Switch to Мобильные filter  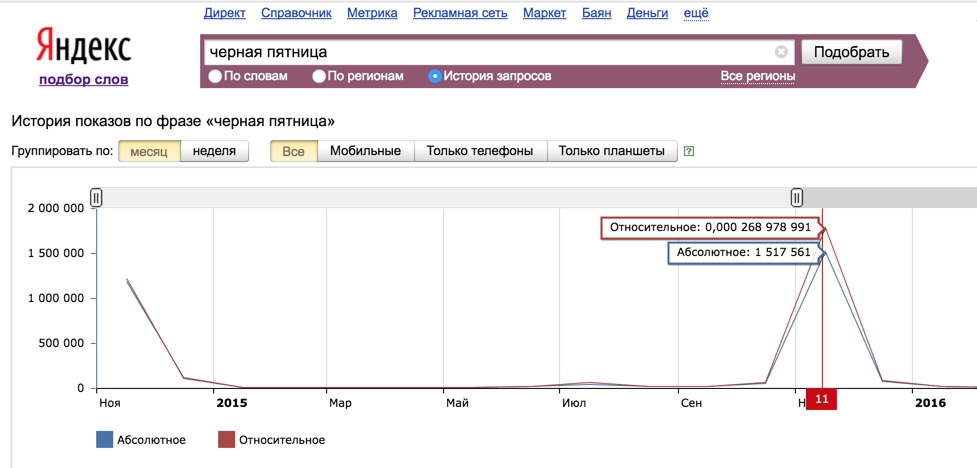(x=366, y=151)
